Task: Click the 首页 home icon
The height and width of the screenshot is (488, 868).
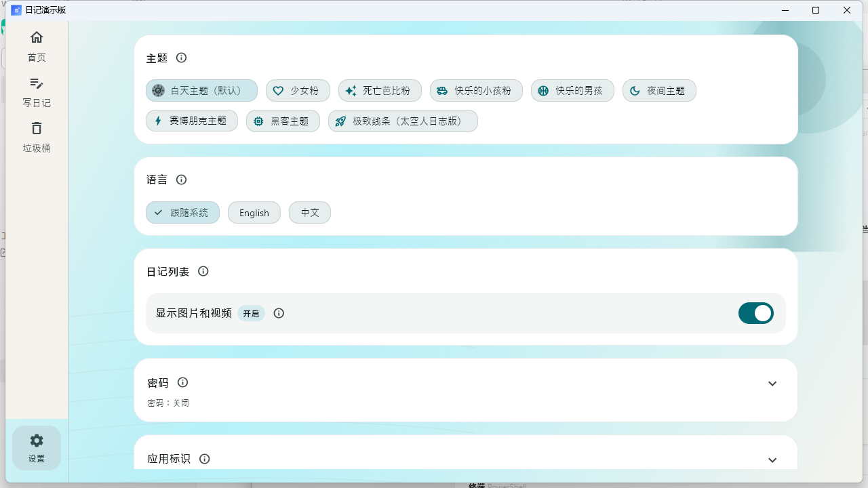Action: (37, 37)
